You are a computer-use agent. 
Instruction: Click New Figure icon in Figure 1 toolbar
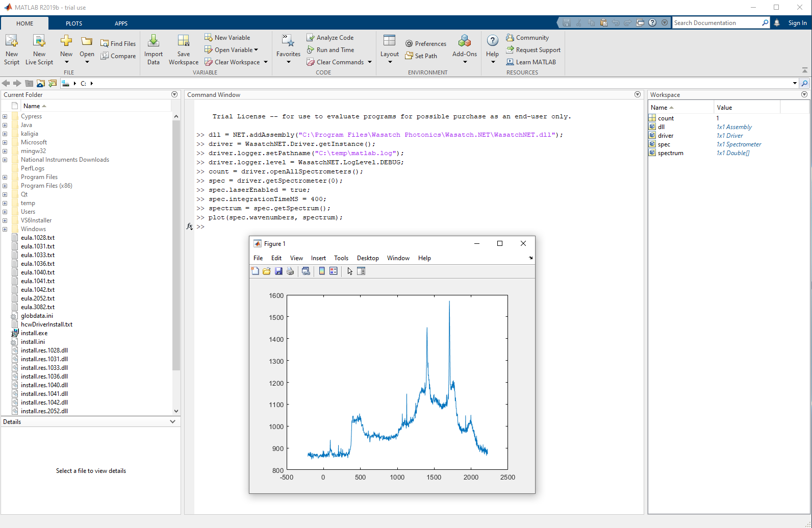[x=255, y=271]
